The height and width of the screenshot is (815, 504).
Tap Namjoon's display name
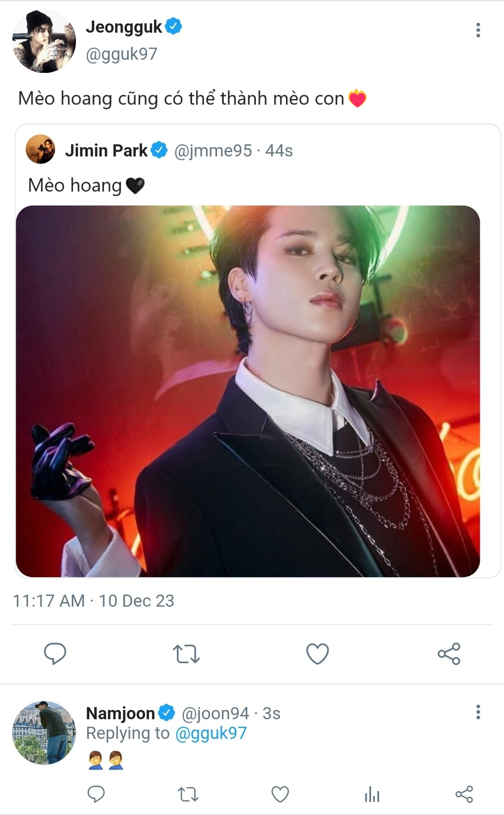120,713
